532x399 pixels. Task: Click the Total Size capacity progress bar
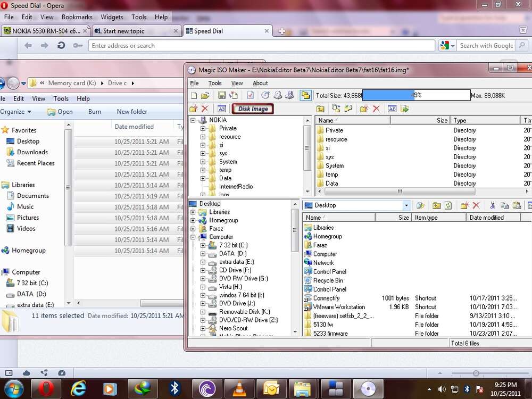coord(417,95)
